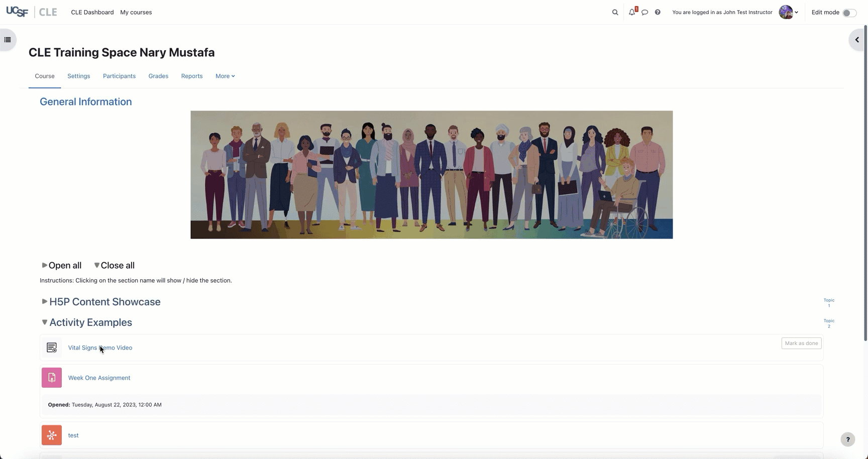Open the Week One Assignment link
Image resolution: width=868 pixels, height=459 pixels.
pyautogui.click(x=99, y=378)
